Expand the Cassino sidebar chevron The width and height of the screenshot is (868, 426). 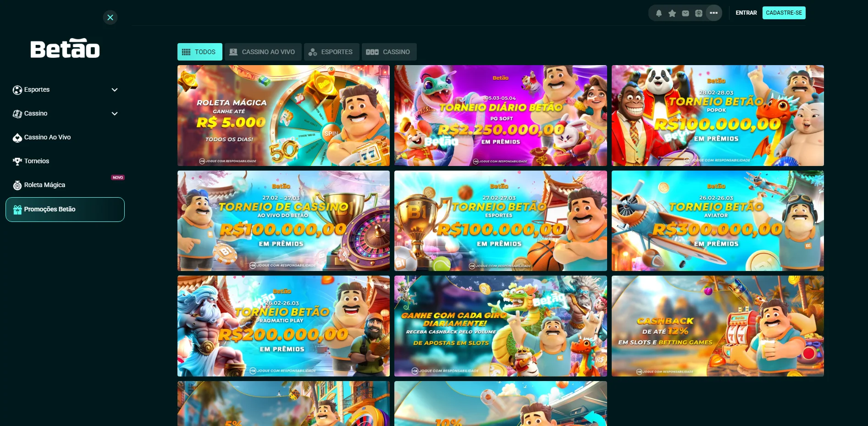(115, 114)
